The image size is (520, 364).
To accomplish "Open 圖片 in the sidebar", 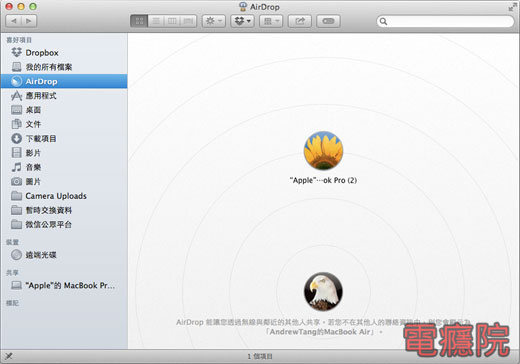I will (x=64, y=182).
